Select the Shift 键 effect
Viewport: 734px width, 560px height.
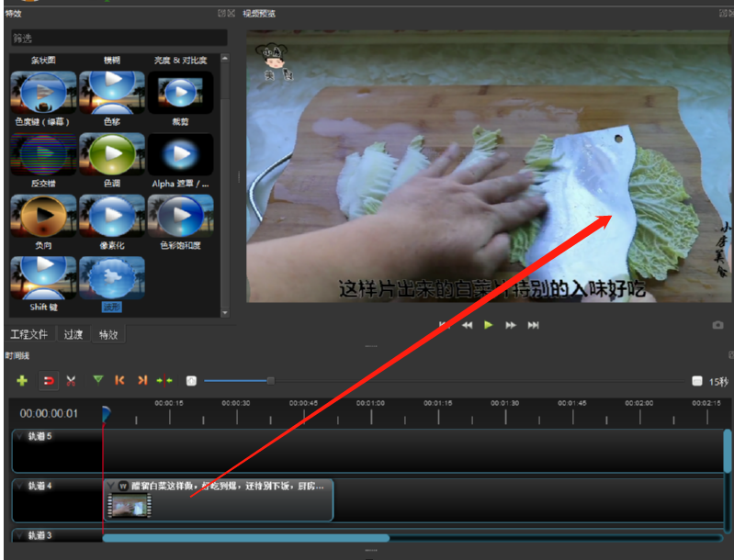click(x=43, y=278)
